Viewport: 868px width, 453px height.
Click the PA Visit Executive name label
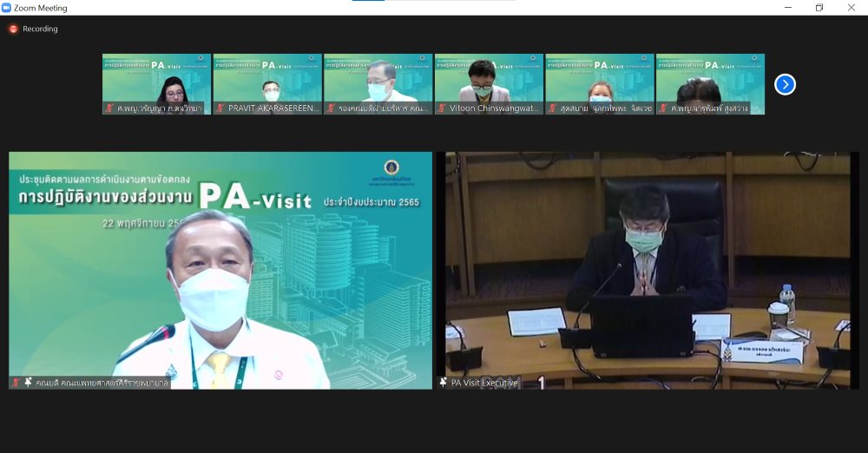484,382
